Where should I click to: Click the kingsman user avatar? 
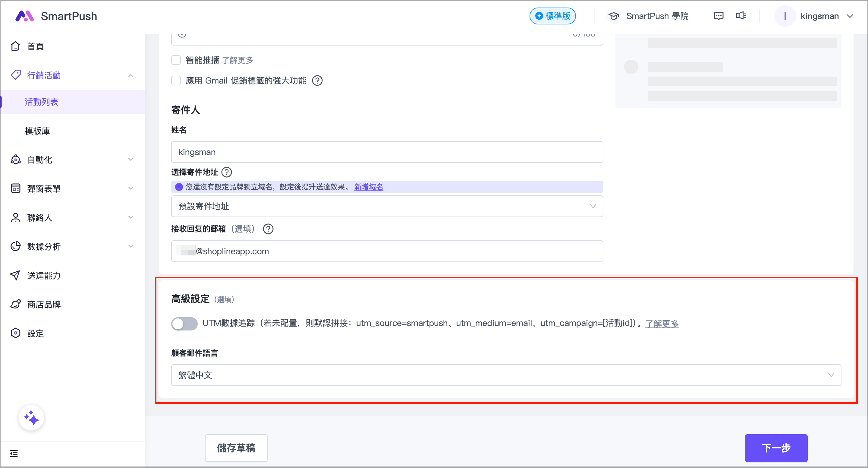(x=785, y=16)
